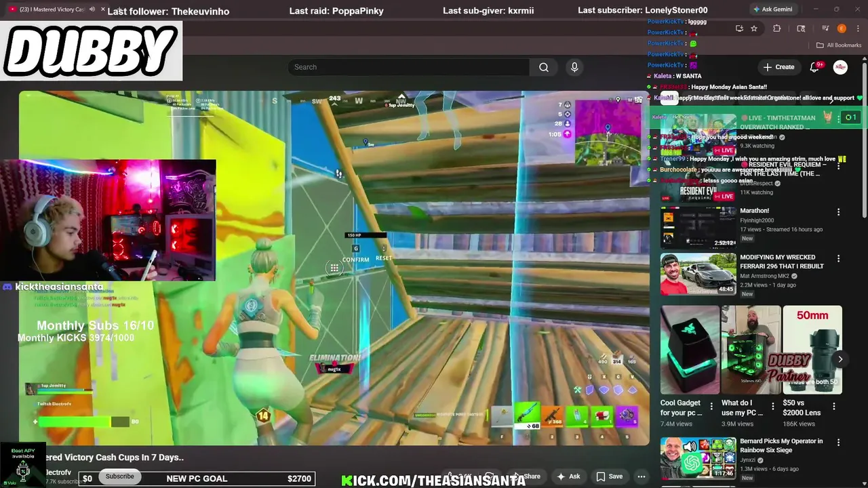Image resolution: width=868 pixels, height=488 pixels.
Task: Click the 7.4M views text
Action: tap(676, 424)
